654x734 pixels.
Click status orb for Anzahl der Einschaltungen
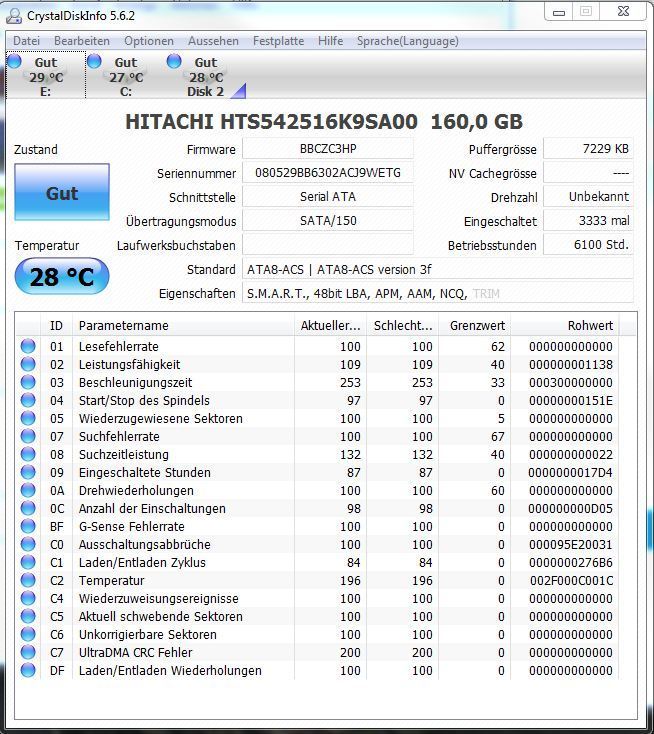(x=28, y=508)
